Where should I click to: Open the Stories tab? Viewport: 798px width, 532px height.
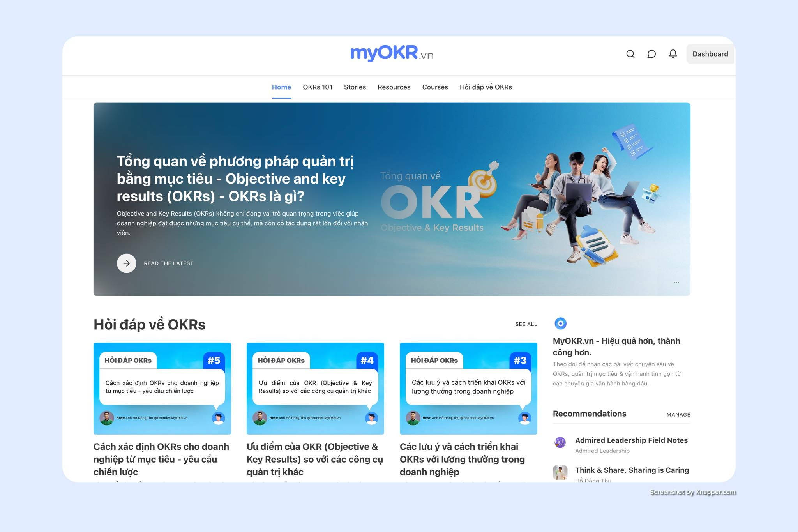coord(355,87)
